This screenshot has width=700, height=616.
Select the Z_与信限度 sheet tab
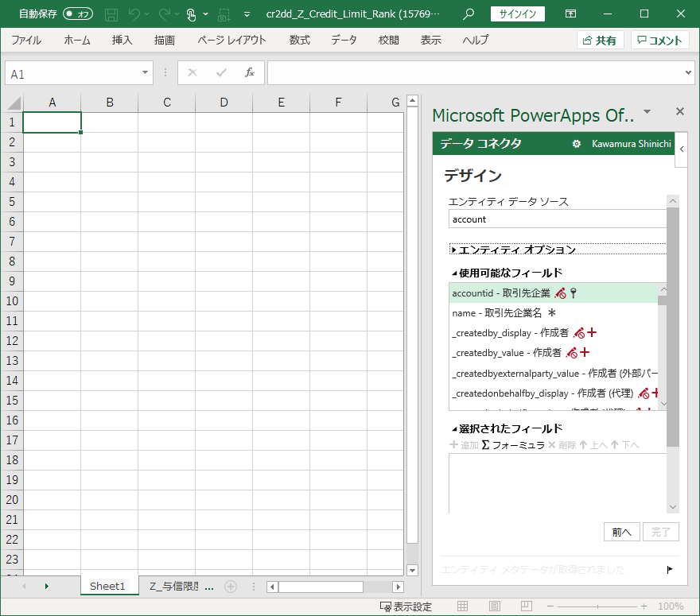[x=174, y=586]
